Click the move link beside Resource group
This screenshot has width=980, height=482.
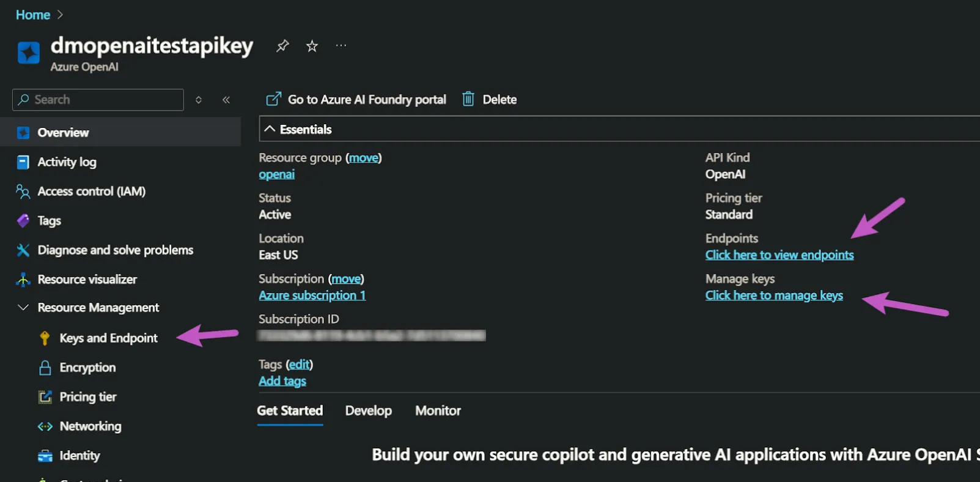(364, 158)
